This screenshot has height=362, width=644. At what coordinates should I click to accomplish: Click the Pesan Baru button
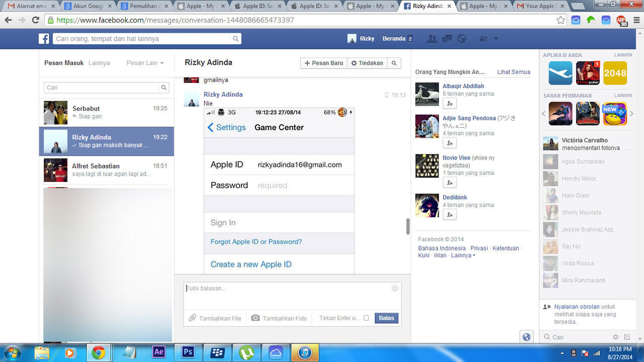(x=324, y=63)
